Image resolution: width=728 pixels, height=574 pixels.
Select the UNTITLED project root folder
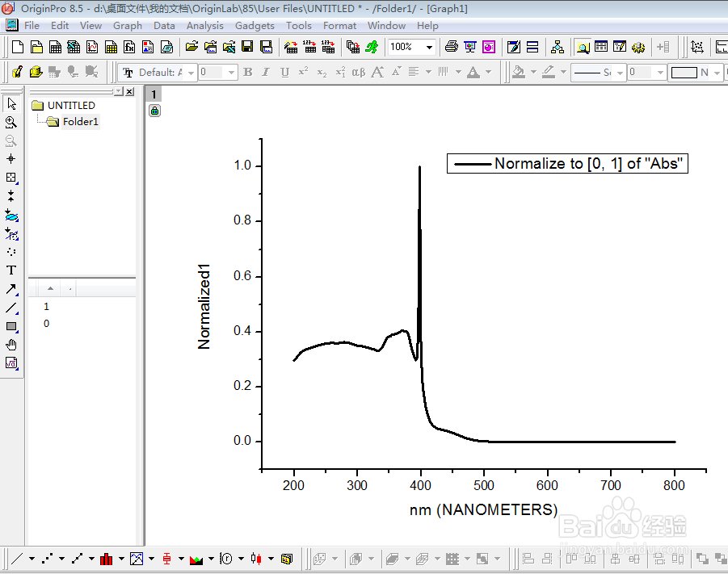click(71, 105)
